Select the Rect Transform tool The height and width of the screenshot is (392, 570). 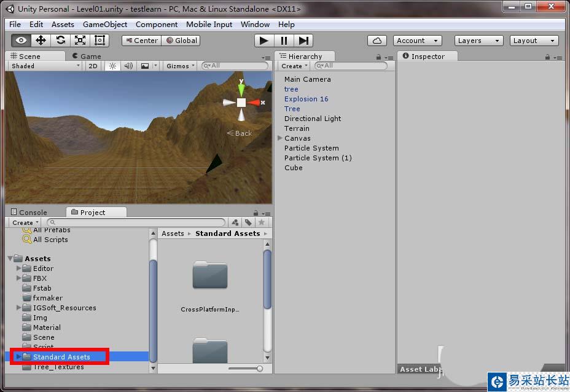pos(100,41)
